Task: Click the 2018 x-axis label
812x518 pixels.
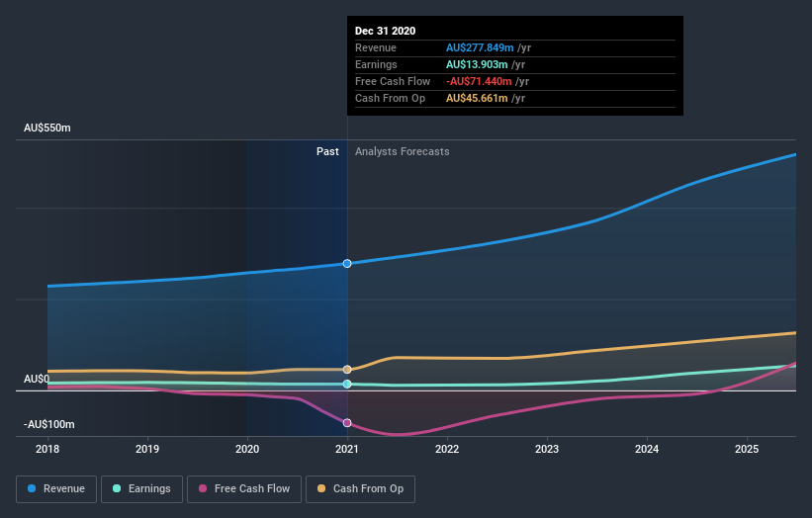Action: click(x=47, y=449)
